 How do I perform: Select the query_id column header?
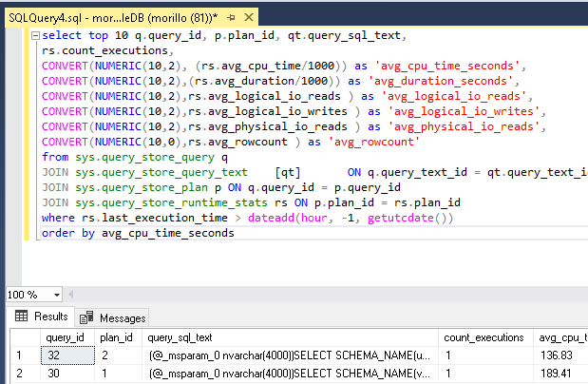(67, 337)
